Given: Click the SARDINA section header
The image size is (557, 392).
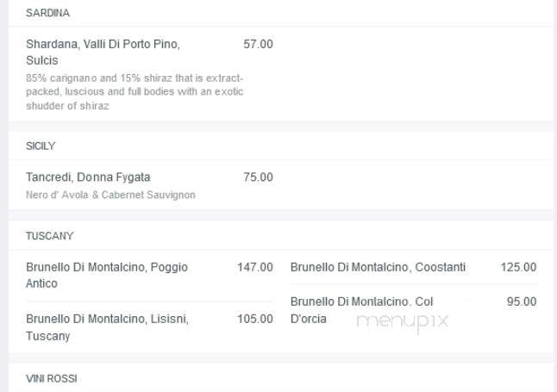Looking at the screenshot, I should [x=47, y=13].
